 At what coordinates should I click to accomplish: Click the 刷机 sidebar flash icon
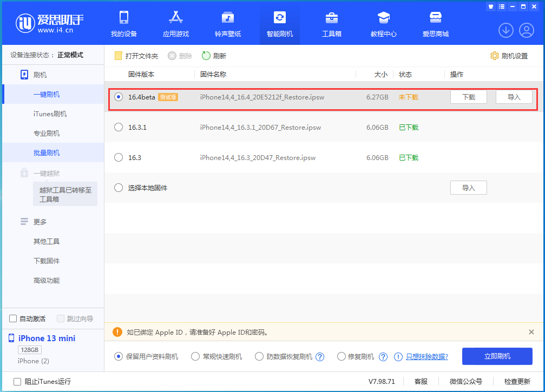[24, 75]
